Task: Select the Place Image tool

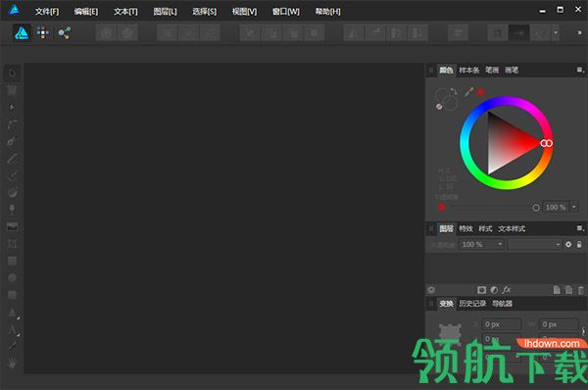Action: pos(12,226)
